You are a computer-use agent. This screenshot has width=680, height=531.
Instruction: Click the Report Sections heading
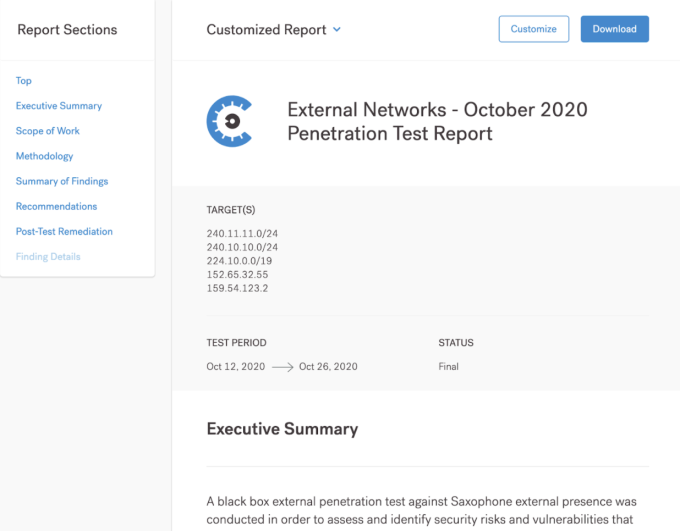pos(67,30)
